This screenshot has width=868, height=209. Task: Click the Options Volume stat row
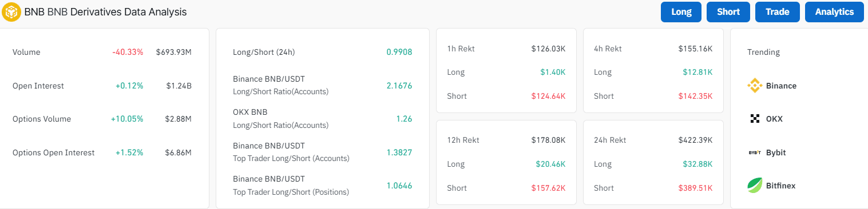pos(102,119)
